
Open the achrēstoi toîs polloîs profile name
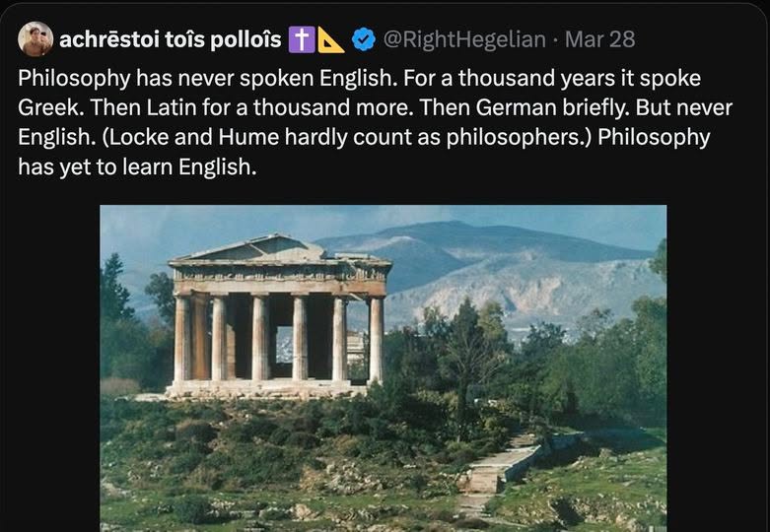170,39
